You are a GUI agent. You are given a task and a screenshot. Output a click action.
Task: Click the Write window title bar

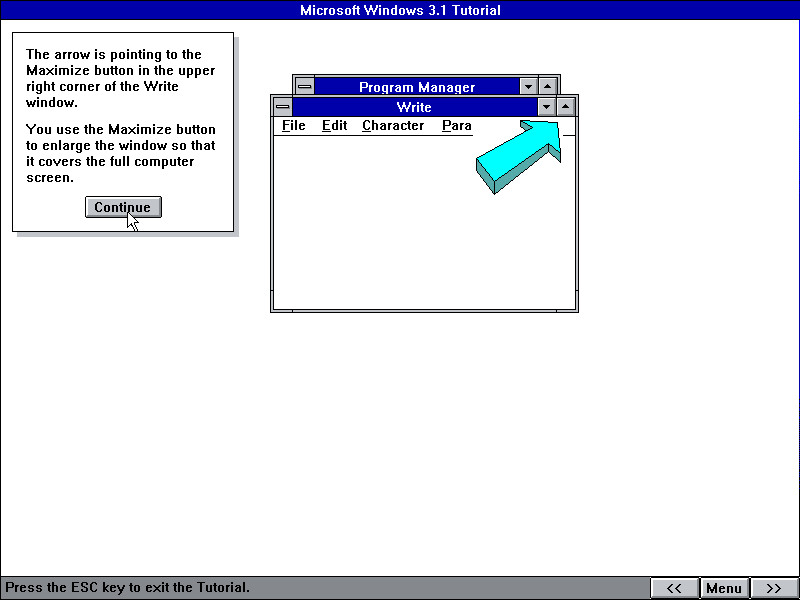pyautogui.click(x=415, y=107)
